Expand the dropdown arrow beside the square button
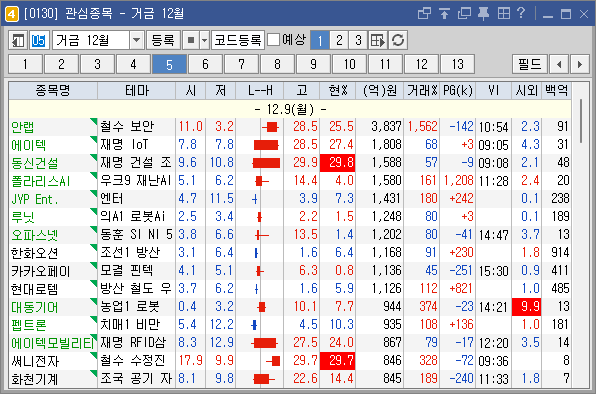The image size is (596, 394). pyautogui.click(x=204, y=40)
